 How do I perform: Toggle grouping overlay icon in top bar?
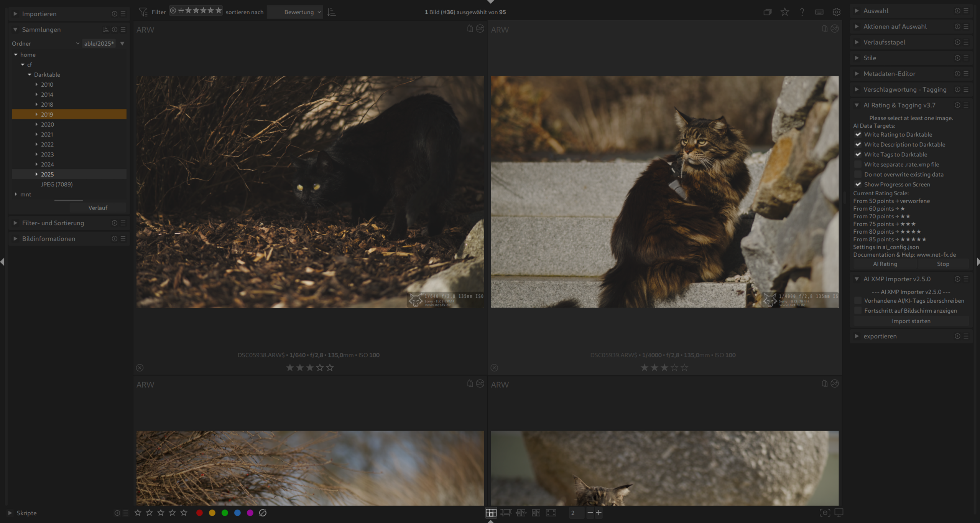coord(767,12)
